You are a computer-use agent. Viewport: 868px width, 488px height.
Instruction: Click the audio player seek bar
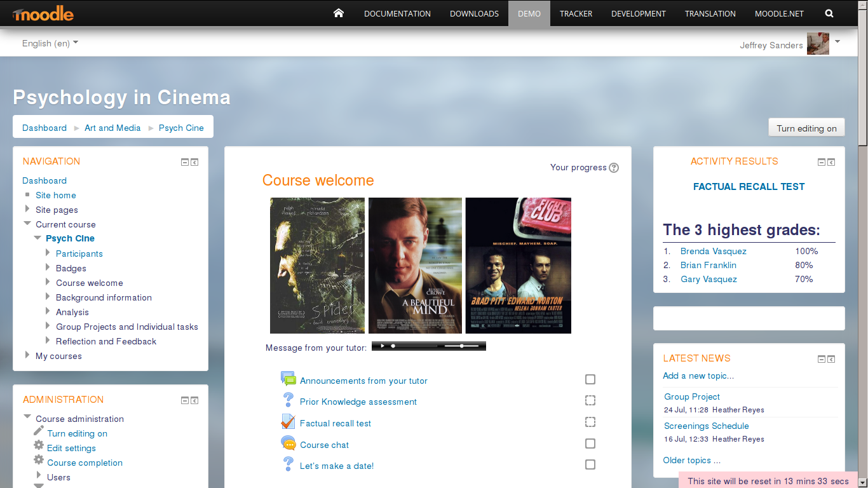click(x=415, y=346)
